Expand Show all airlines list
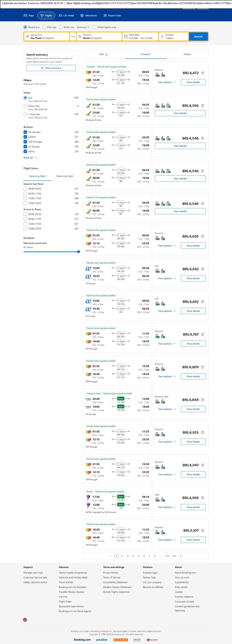Image resolution: width=232 pixels, height=644 pixels. tap(30, 158)
